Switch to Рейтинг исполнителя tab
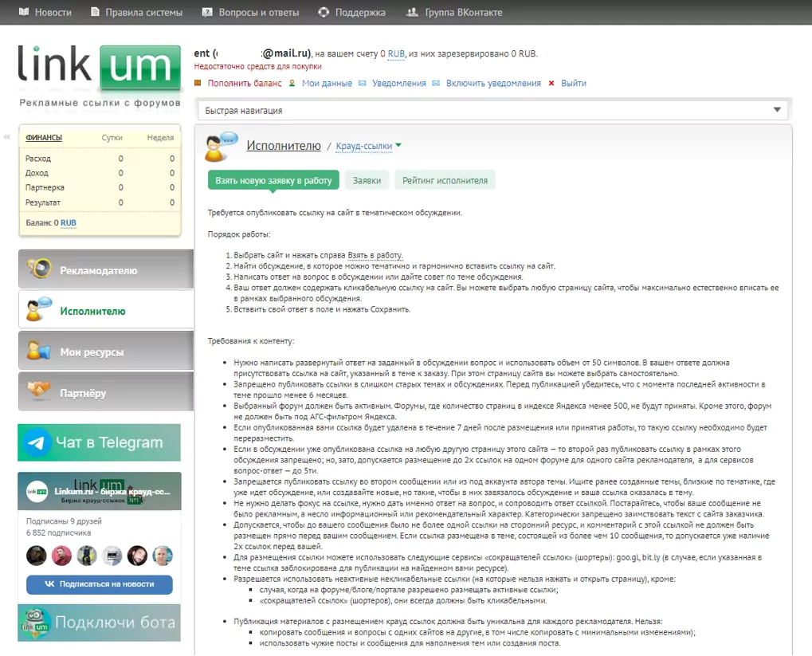The height and width of the screenshot is (656, 812). click(x=445, y=180)
